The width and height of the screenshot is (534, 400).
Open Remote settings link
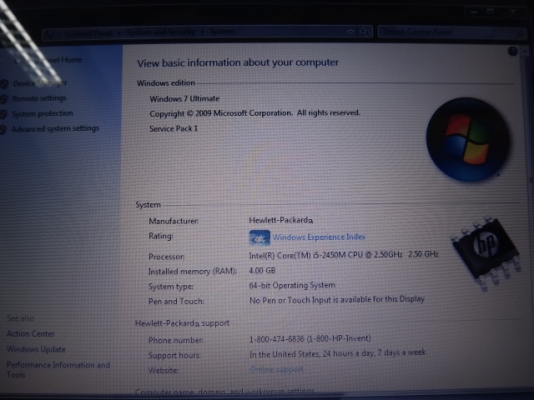(x=39, y=98)
